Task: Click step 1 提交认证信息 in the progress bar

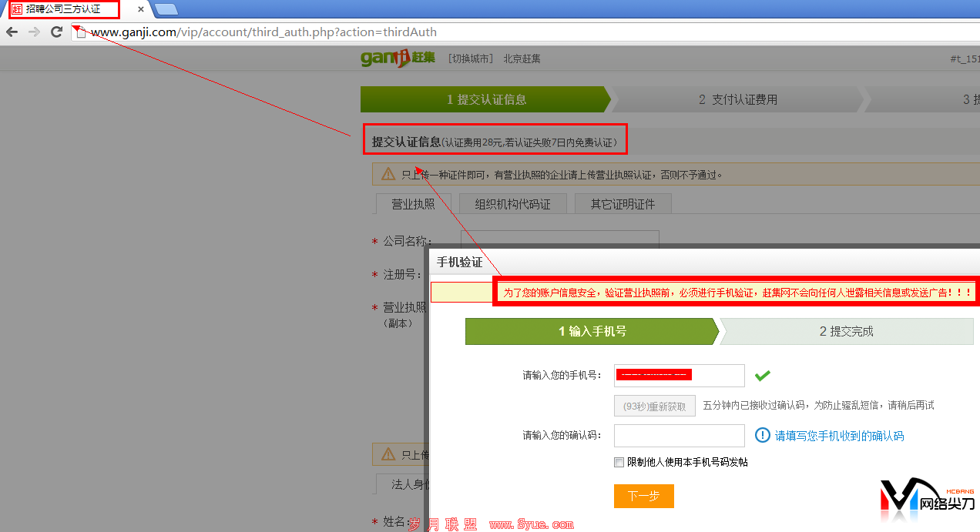Action: click(x=485, y=99)
